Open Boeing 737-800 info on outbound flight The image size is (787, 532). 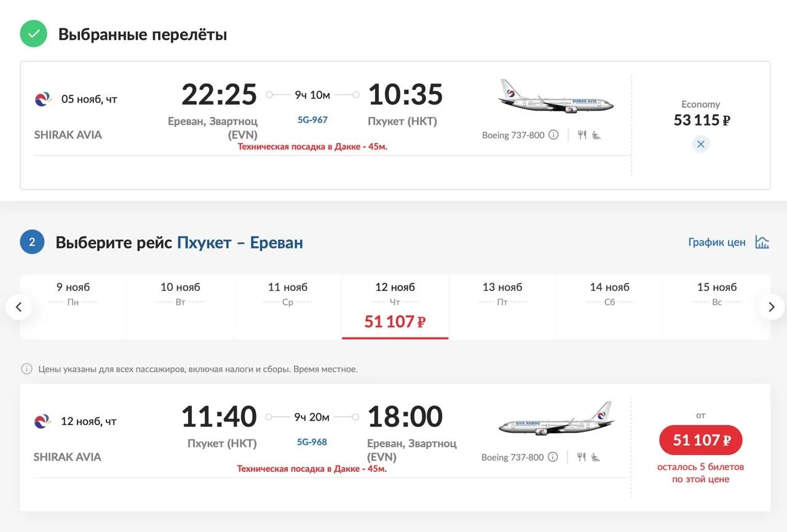(553, 135)
